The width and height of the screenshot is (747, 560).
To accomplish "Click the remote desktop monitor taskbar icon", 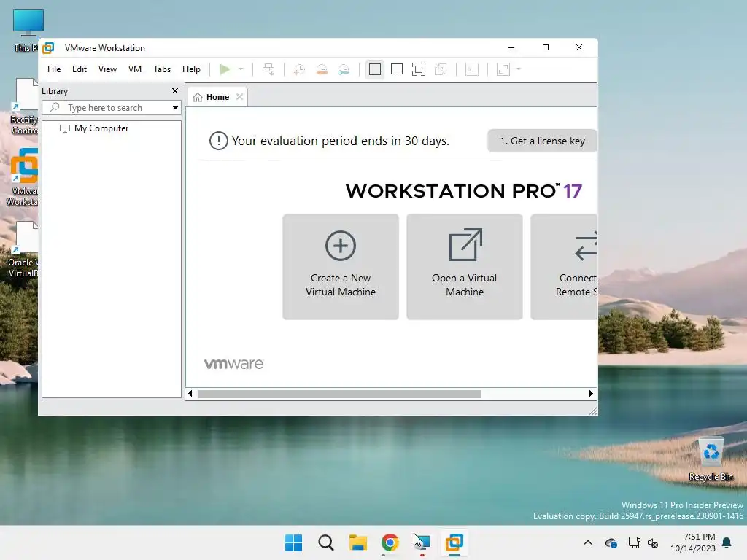I will click(422, 542).
